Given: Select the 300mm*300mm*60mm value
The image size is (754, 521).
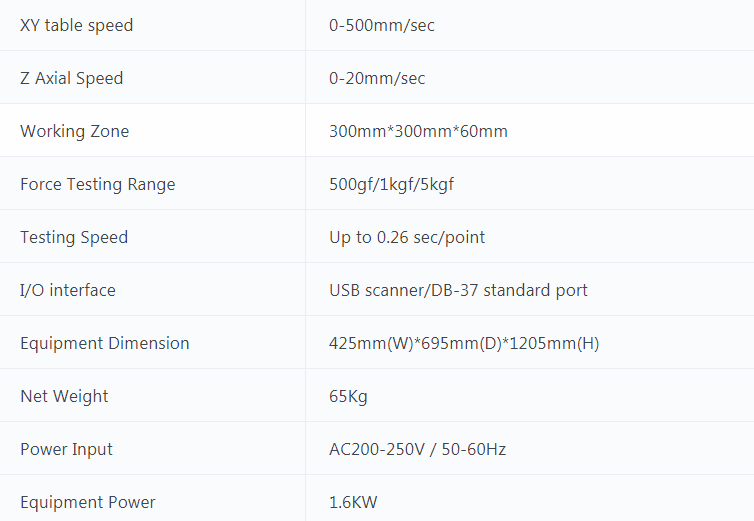Looking at the screenshot, I should [418, 131].
